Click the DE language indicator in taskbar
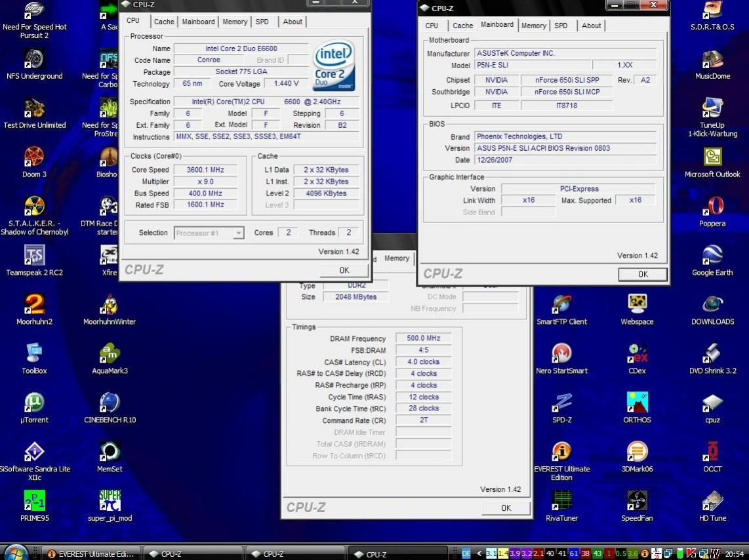Viewport: 749px width, 560px height. [x=466, y=554]
